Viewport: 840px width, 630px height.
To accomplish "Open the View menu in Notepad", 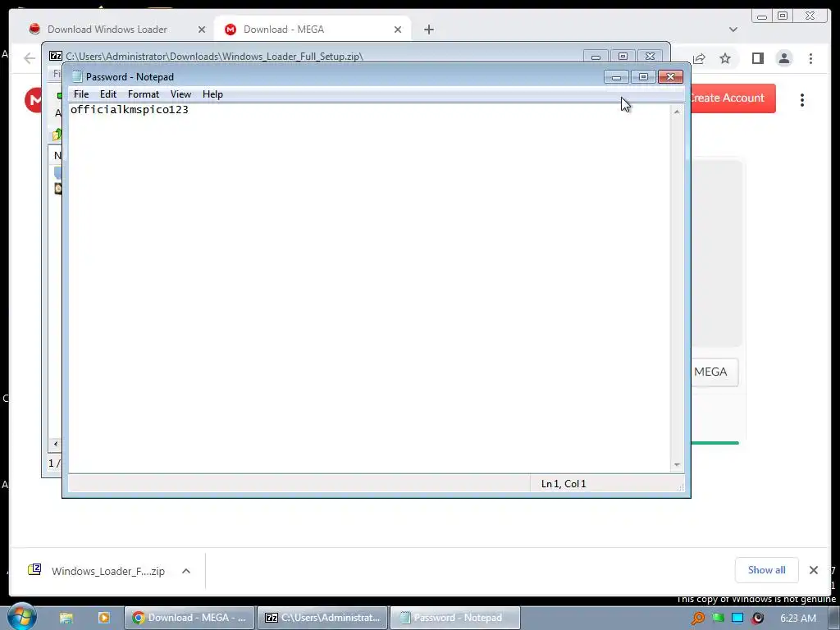I will coord(180,94).
